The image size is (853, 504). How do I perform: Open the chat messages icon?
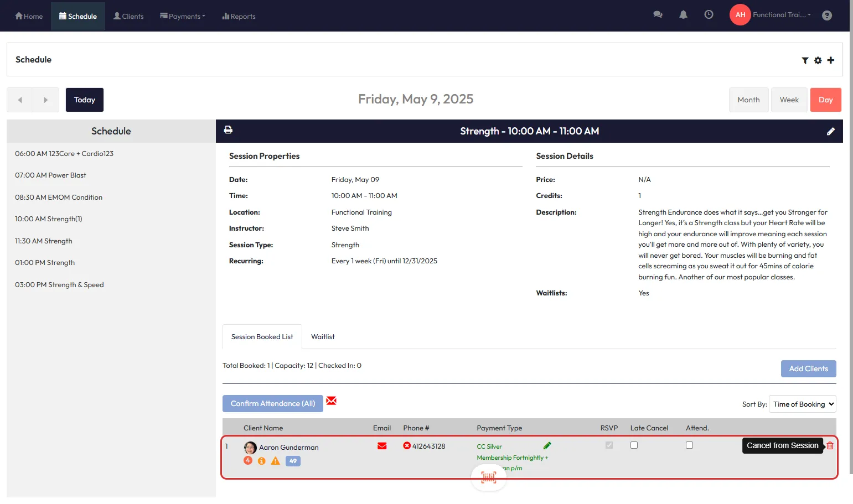[x=658, y=15]
